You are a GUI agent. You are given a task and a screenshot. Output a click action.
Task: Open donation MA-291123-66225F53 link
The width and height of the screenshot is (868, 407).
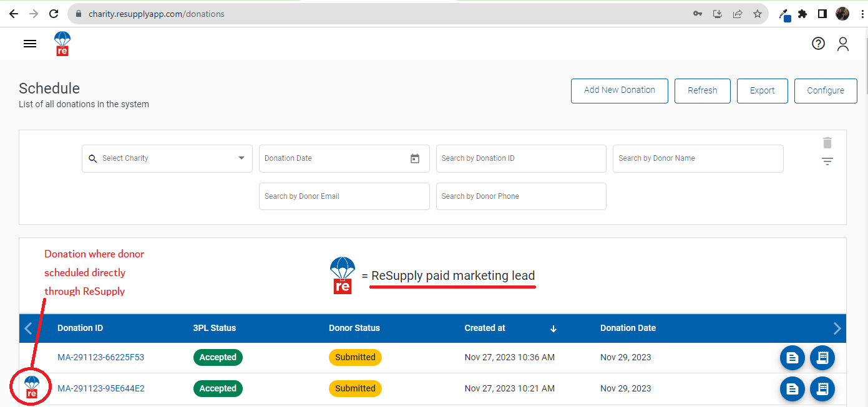coord(101,357)
